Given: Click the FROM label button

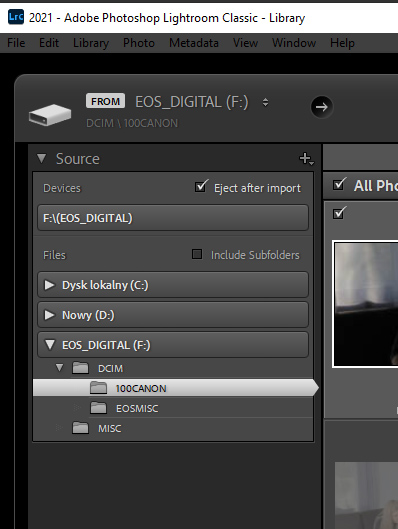Looking at the screenshot, I should pyautogui.click(x=106, y=101).
